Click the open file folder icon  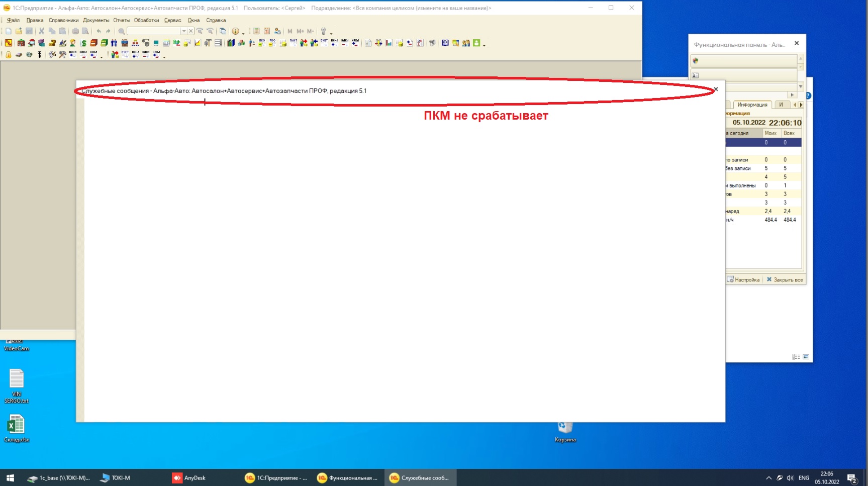tap(19, 31)
